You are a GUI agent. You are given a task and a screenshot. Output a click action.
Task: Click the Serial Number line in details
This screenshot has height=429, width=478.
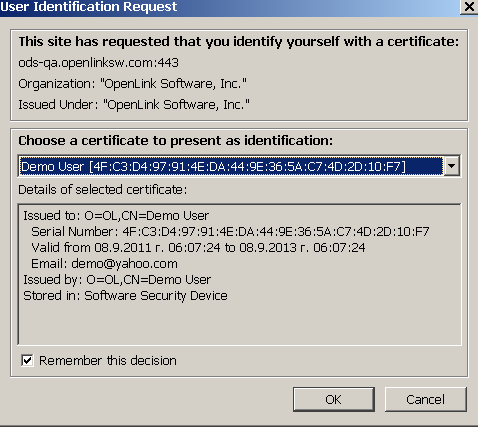tap(230, 231)
